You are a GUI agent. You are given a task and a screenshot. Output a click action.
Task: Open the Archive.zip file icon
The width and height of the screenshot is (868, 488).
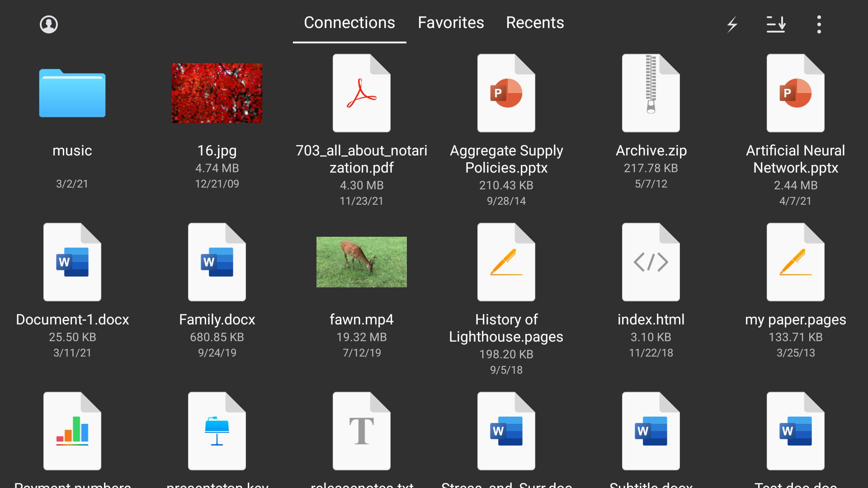point(651,93)
